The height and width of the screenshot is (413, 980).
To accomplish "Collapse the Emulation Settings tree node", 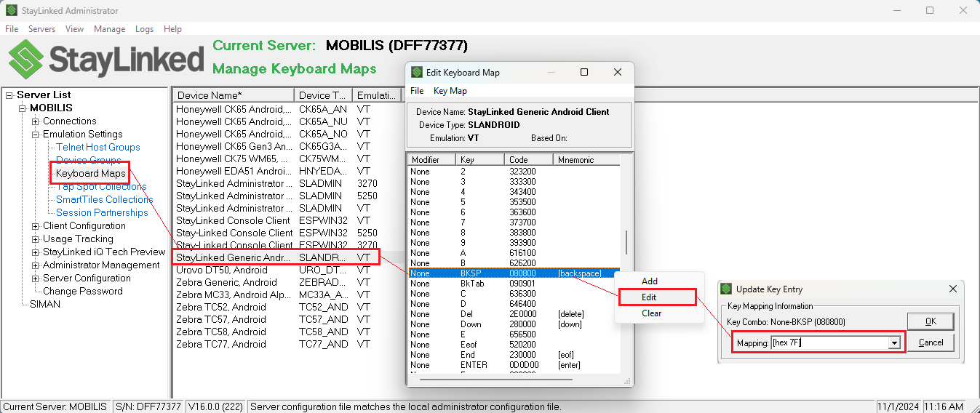I will pyautogui.click(x=36, y=135).
